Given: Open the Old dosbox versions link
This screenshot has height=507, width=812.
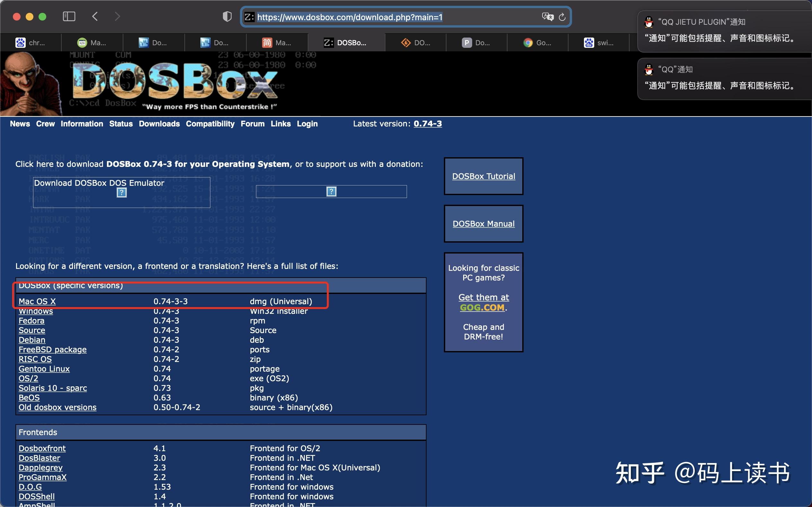Looking at the screenshot, I should click(57, 407).
